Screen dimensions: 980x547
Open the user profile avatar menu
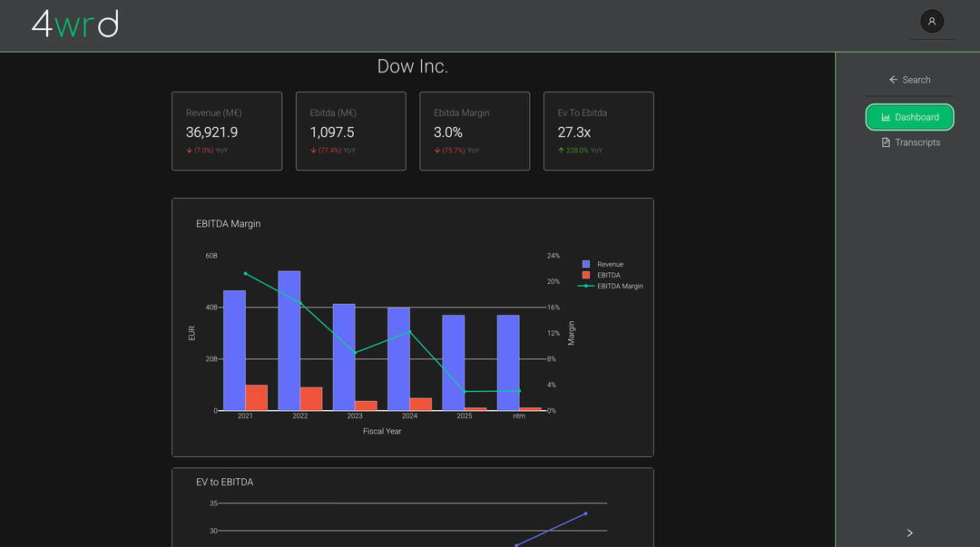point(932,21)
